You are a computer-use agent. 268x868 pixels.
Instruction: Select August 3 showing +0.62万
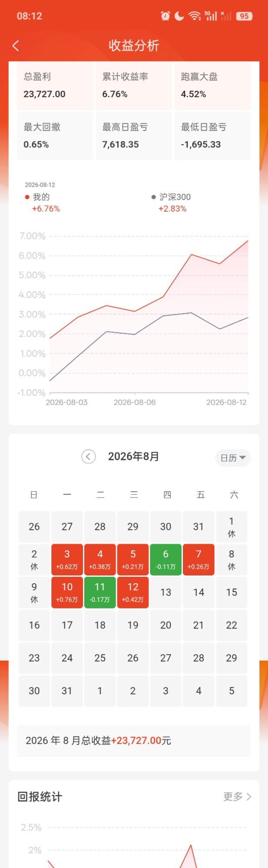point(67,559)
